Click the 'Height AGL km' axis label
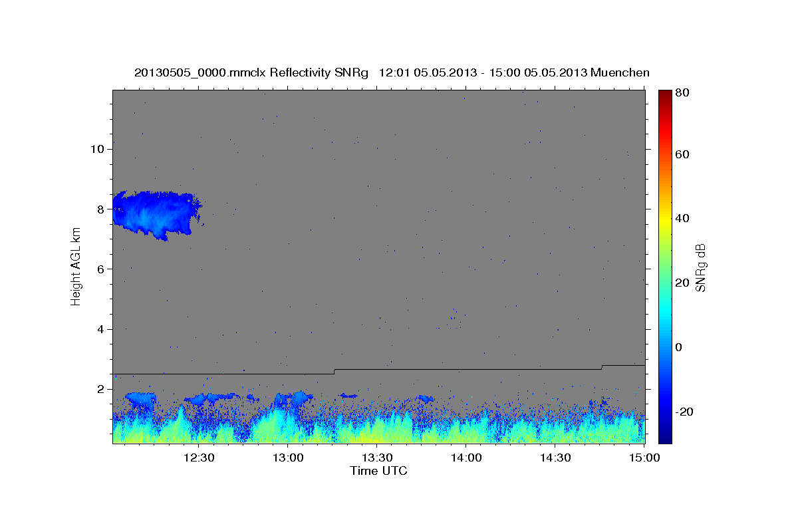This screenshot has height=532, width=798. 76,267
